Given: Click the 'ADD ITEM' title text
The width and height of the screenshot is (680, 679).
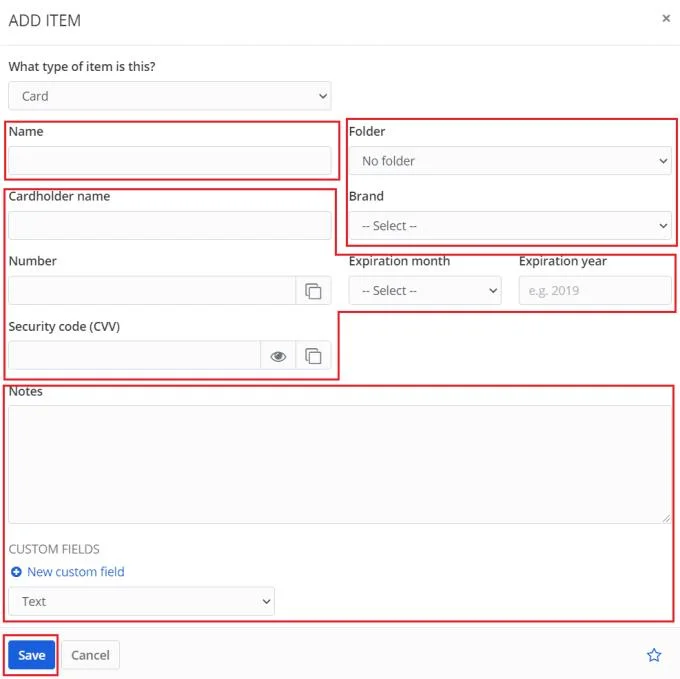Looking at the screenshot, I should point(45,20).
